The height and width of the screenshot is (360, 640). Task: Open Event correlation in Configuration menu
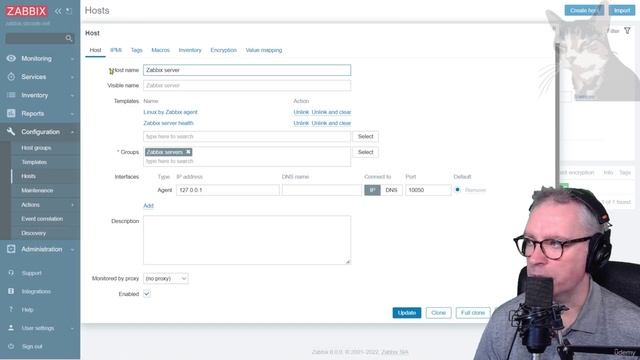(x=42, y=219)
